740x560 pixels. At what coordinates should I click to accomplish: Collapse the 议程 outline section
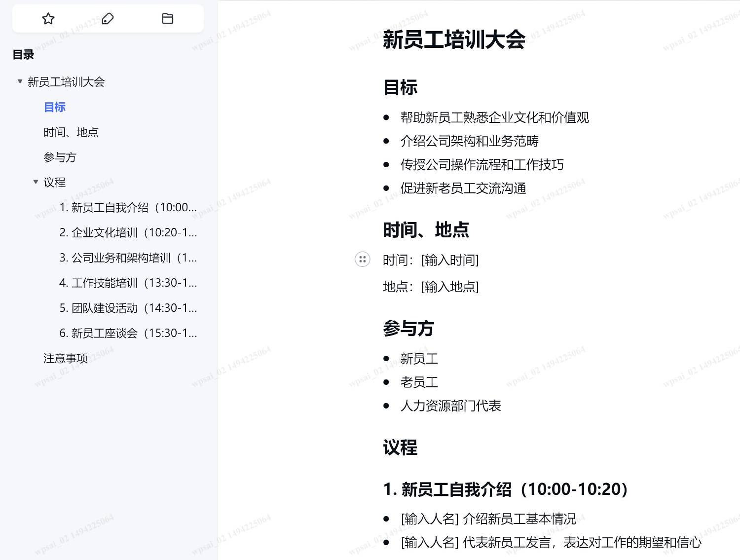[36, 182]
